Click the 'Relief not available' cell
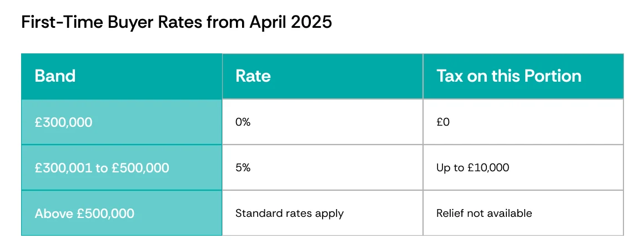The image size is (644, 248). 523,213
